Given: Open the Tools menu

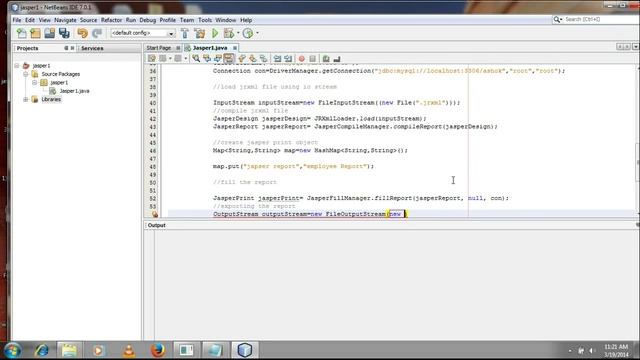Looking at the screenshot, I should 205,20.
